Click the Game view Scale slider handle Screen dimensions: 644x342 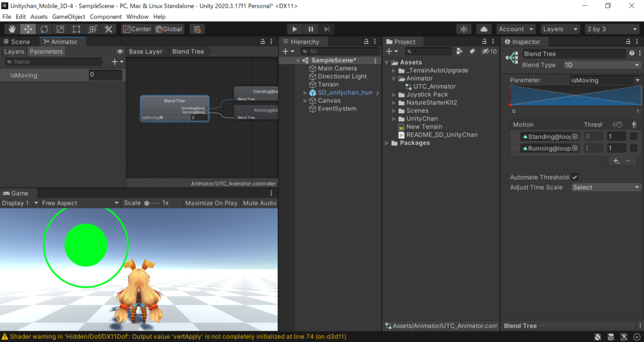(x=147, y=203)
